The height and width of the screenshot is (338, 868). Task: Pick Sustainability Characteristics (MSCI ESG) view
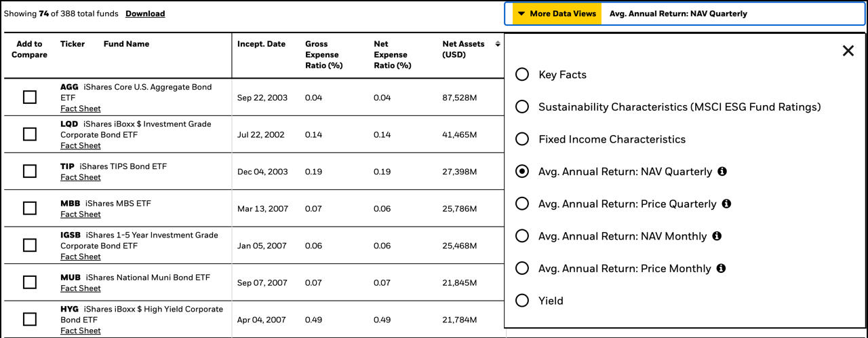(522, 107)
